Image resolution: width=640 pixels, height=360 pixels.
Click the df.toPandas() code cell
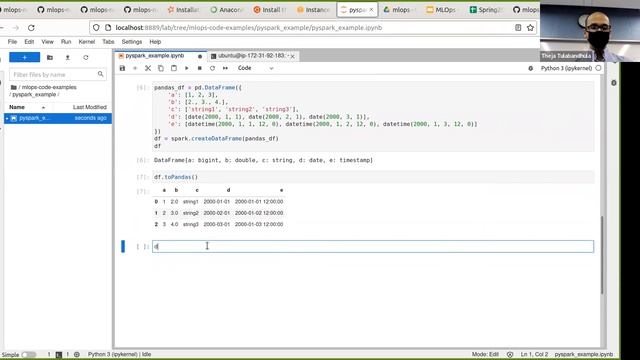pos(373,177)
